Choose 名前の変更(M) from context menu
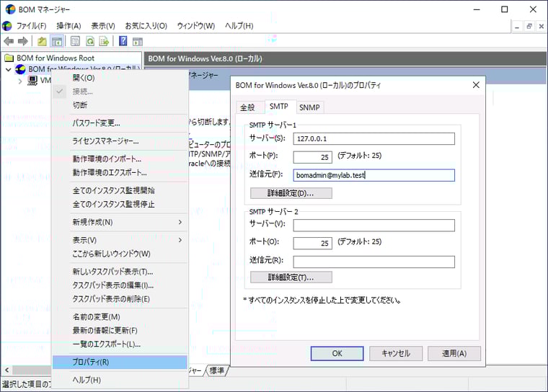The height and width of the screenshot is (392, 548). click(120, 317)
